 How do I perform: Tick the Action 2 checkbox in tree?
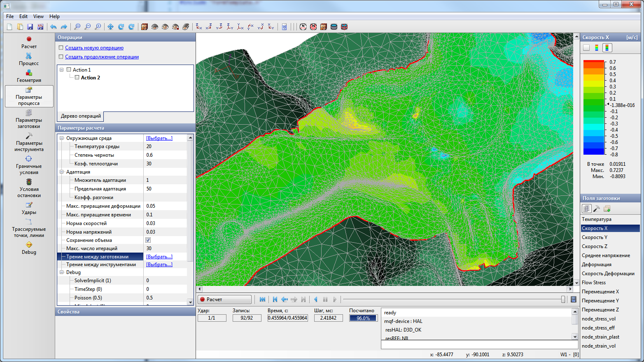[x=77, y=77]
